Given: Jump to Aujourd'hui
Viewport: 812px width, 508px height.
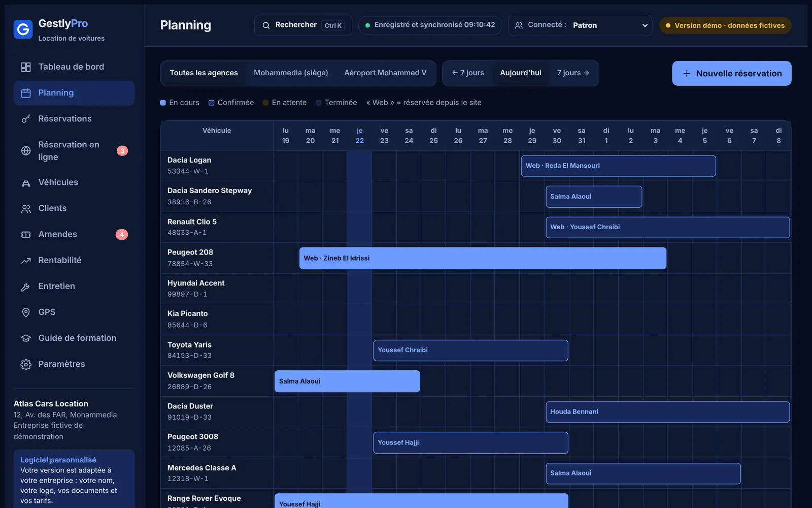Looking at the screenshot, I should [521, 73].
